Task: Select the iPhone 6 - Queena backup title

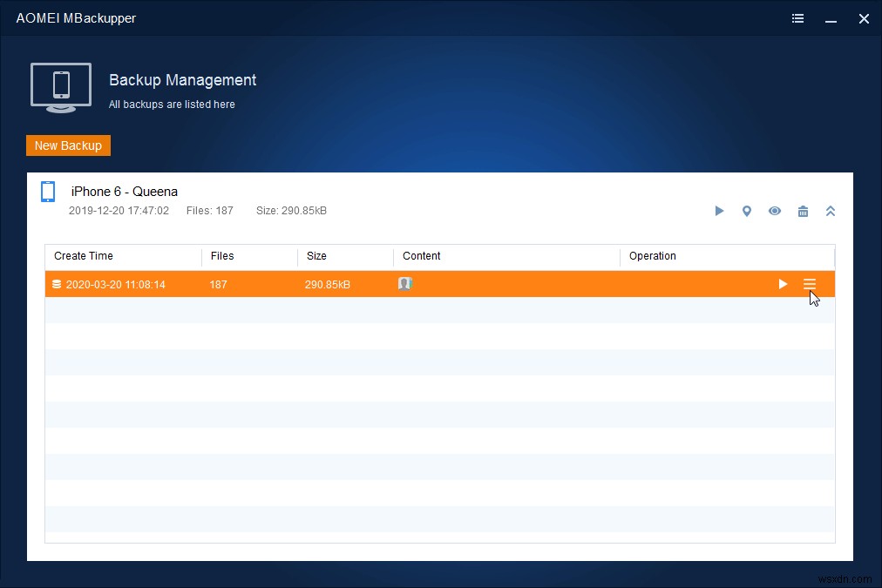Action: click(x=123, y=191)
